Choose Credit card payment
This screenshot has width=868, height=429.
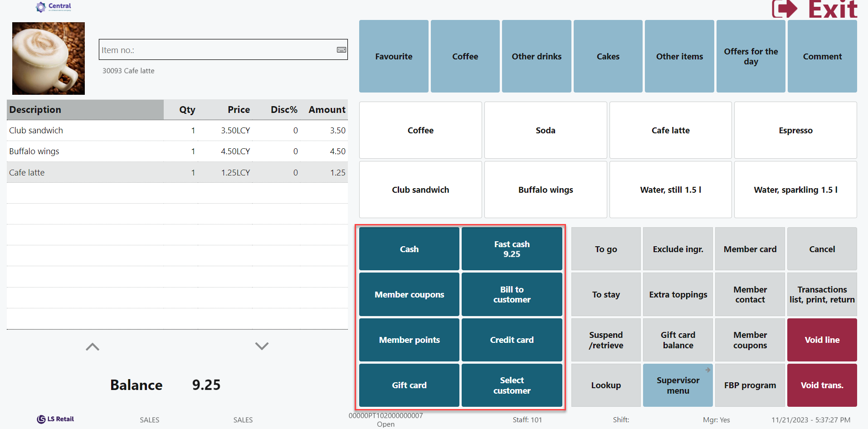(512, 340)
